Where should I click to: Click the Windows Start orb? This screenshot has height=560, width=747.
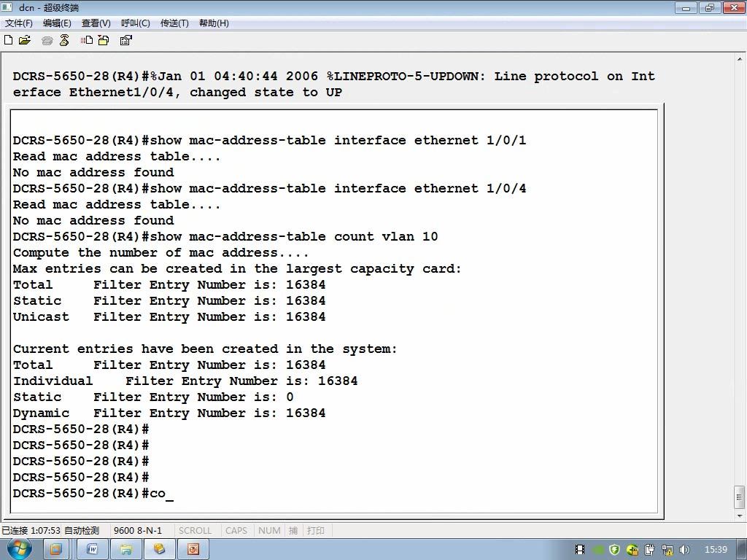tap(19, 549)
